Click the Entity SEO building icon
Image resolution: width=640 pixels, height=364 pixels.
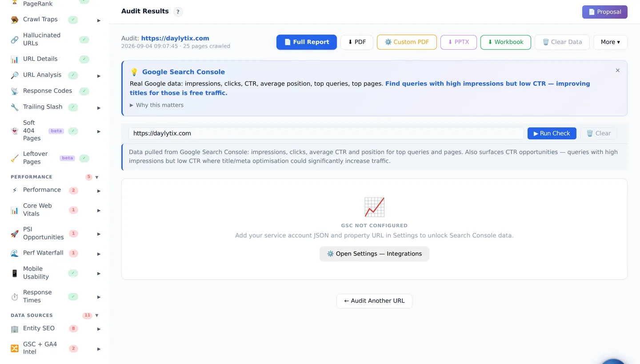point(15,328)
